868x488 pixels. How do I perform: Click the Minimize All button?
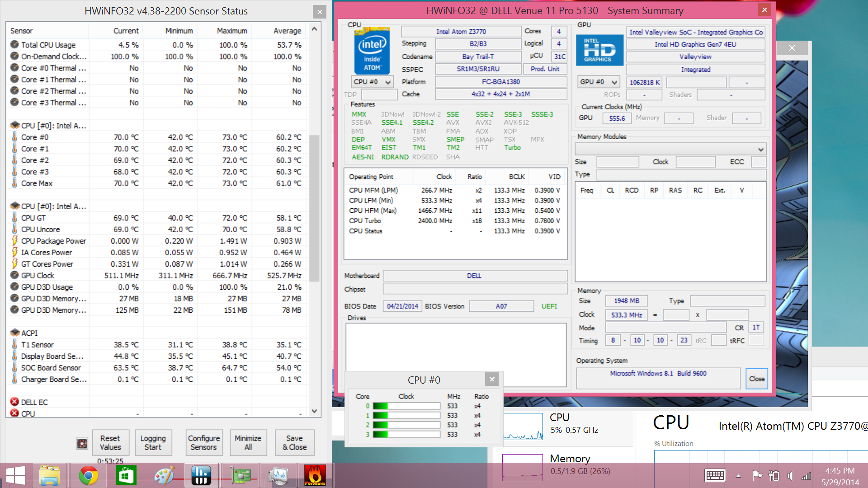248,443
